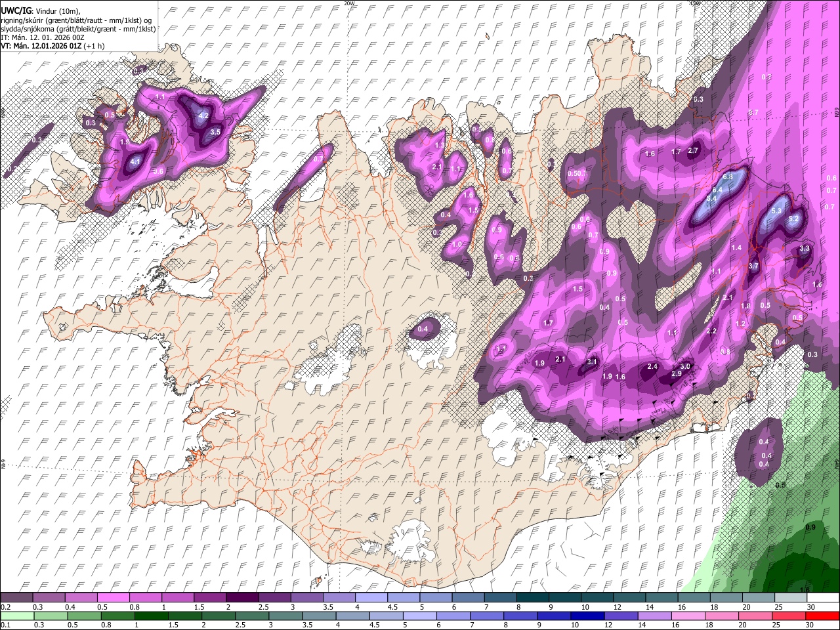Click the 4.1 value over the Westfjords
The height and width of the screenshot is (630, 840).
point(136,161)
